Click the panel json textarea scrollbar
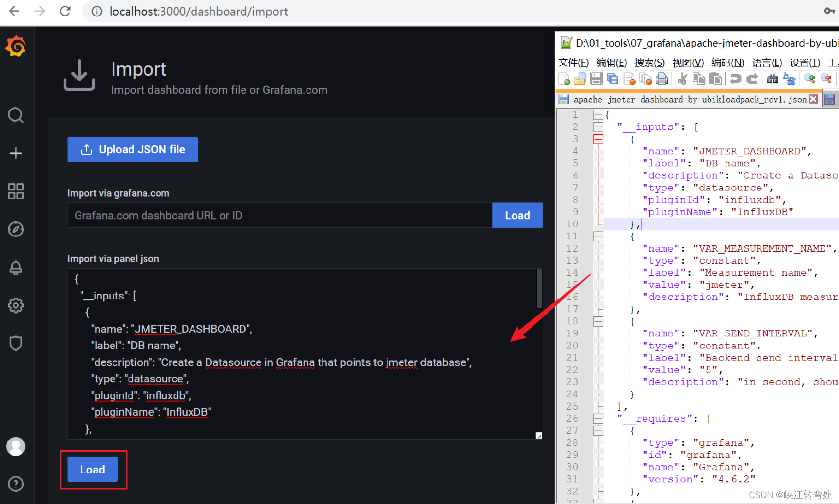839x504 pixels. 539,289
